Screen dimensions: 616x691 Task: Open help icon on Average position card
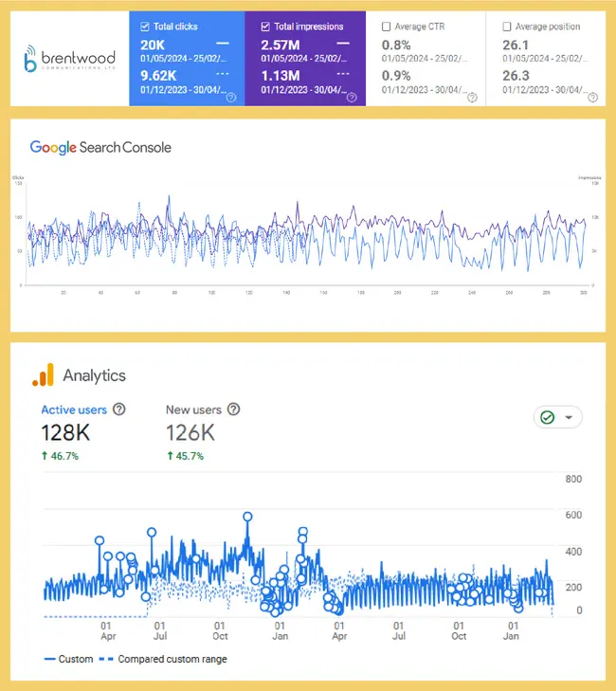[593, 98]
